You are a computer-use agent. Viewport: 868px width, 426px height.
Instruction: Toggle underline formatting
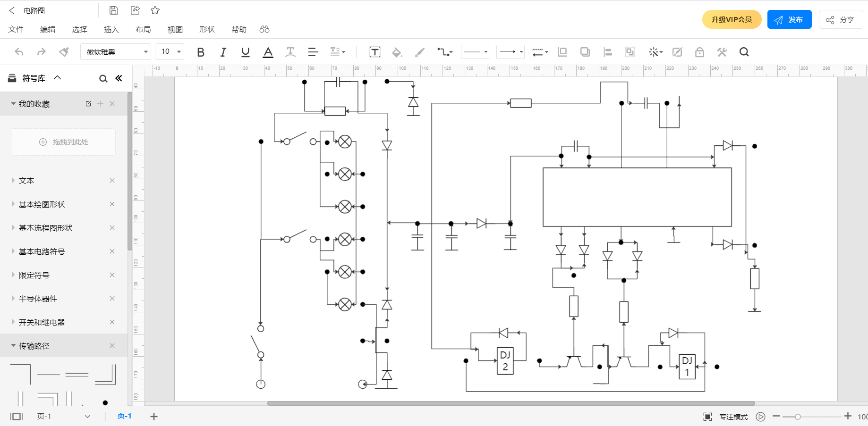click(246, 52)
